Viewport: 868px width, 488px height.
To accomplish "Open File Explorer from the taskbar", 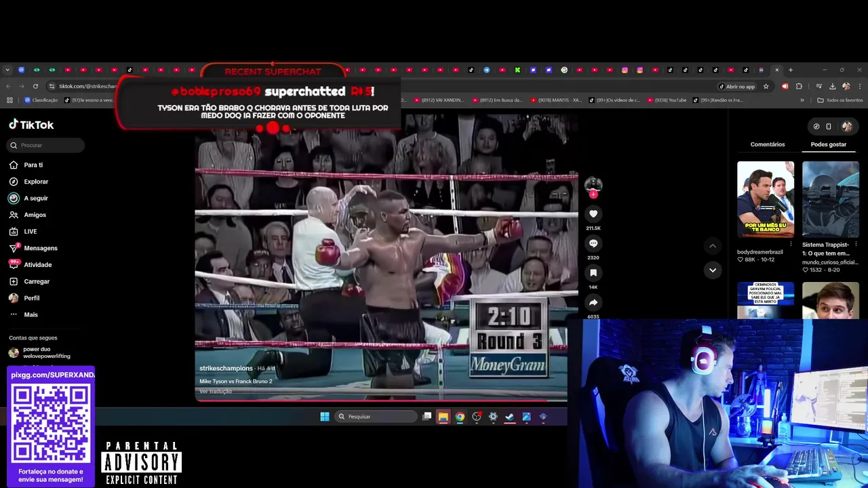I will coord(443,417).
